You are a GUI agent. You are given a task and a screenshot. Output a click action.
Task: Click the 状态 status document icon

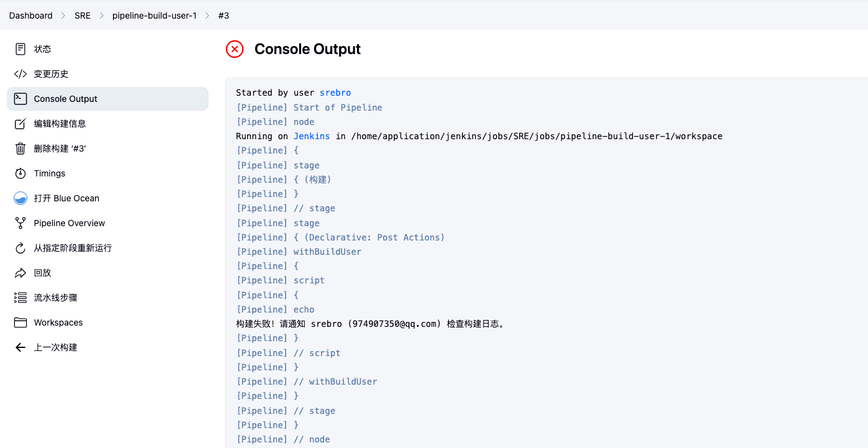(x=20, y=49)
